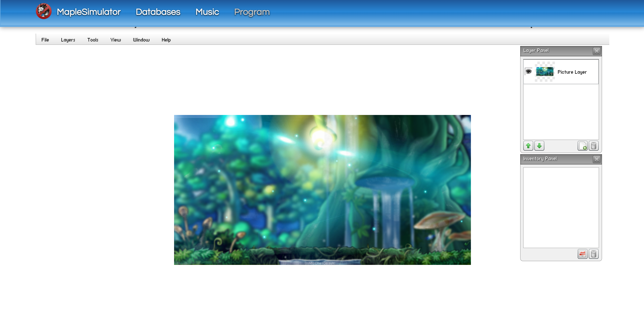Image resolution: width=644 pixels, height=324 pixels.
Task: Click the Inventory Panel title bar
Action: [561, 159]
